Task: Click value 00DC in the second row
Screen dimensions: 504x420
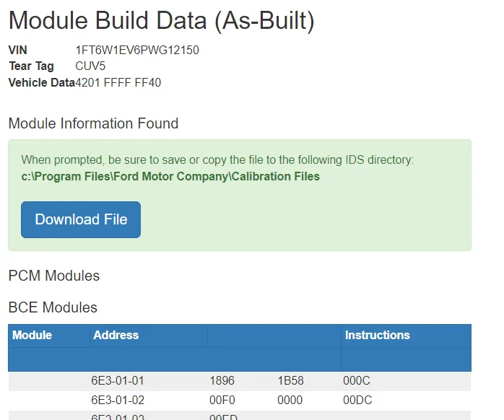Action: point(357,401)
